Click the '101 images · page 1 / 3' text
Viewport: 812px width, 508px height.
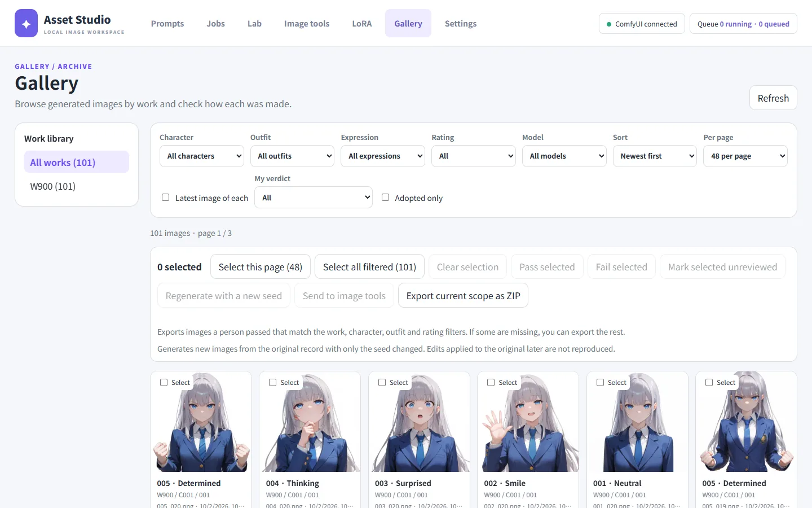[x=191, y=233]
